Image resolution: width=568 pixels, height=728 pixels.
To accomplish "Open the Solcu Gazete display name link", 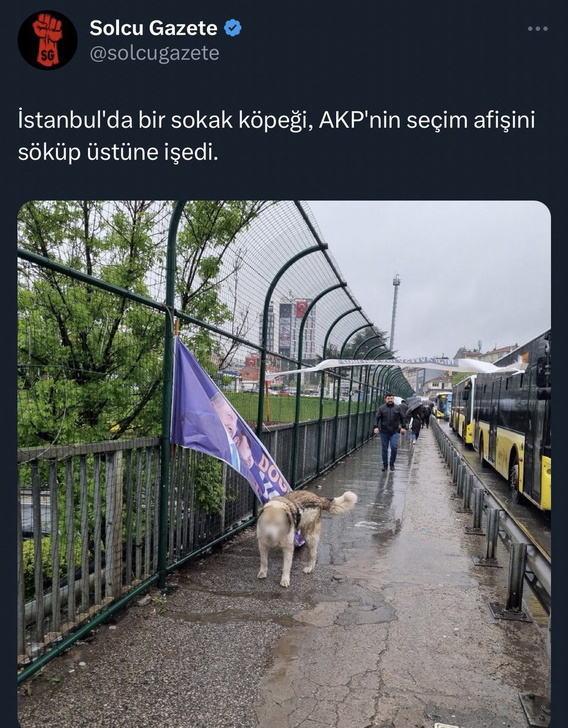I will point(154,28).
